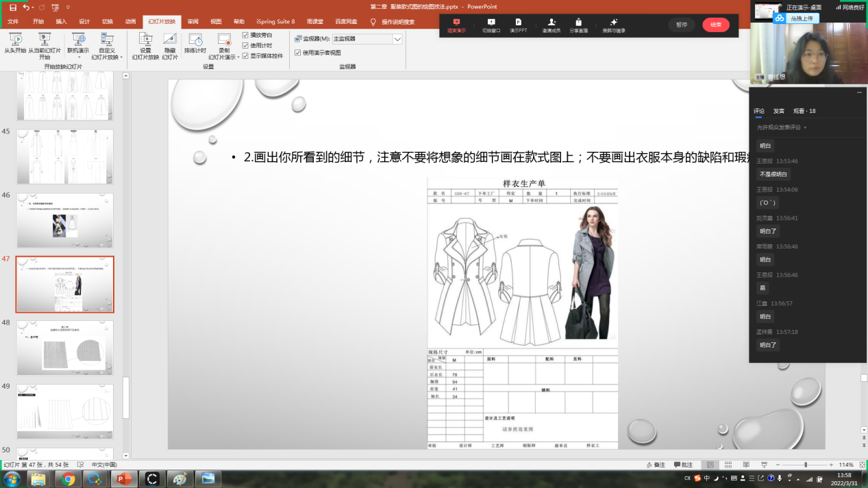This screenshot has width=868, height=488.
Task: Open Set Up Slide Show (设置幻灯片放映)
Action: 145,46
